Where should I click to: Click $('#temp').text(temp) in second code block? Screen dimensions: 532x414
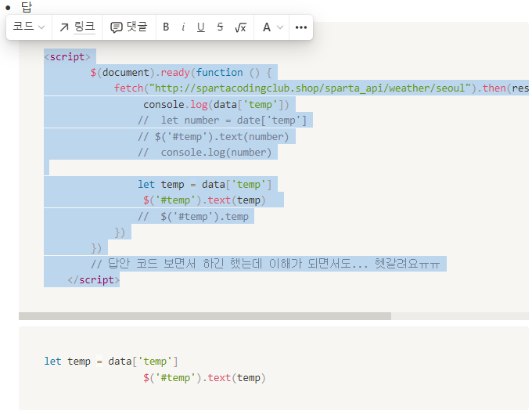[204, 378]
